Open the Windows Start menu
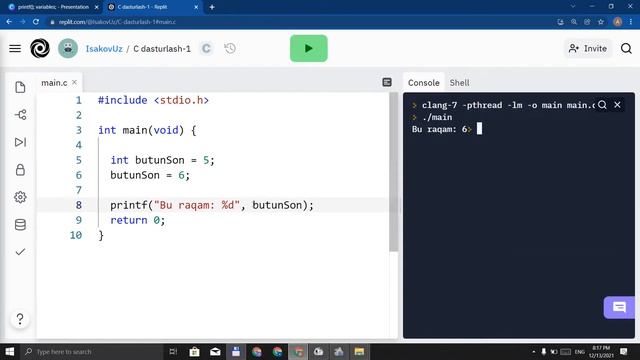Viewport: 640px width, 360px height. click(9, 351)
